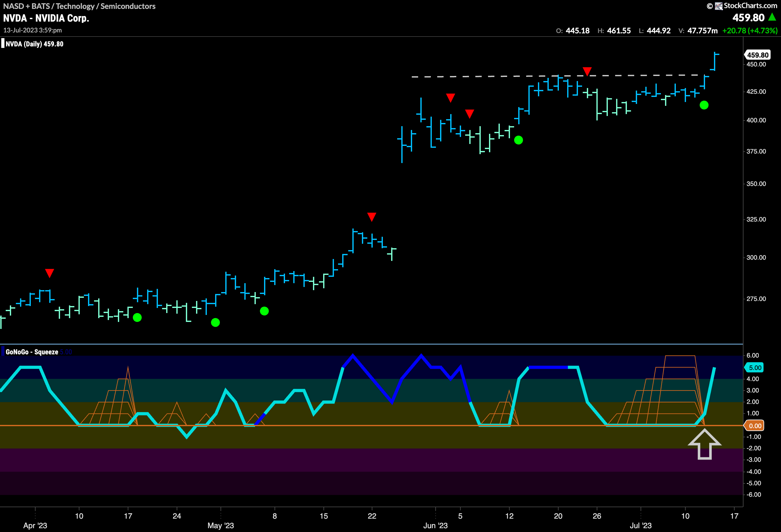Click the green dot marker near end of April

pyautogui.click(x=215, y=322)
